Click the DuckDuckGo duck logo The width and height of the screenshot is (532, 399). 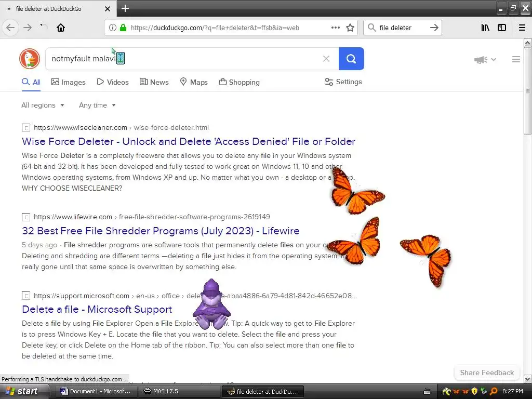[x=30, y=59]
